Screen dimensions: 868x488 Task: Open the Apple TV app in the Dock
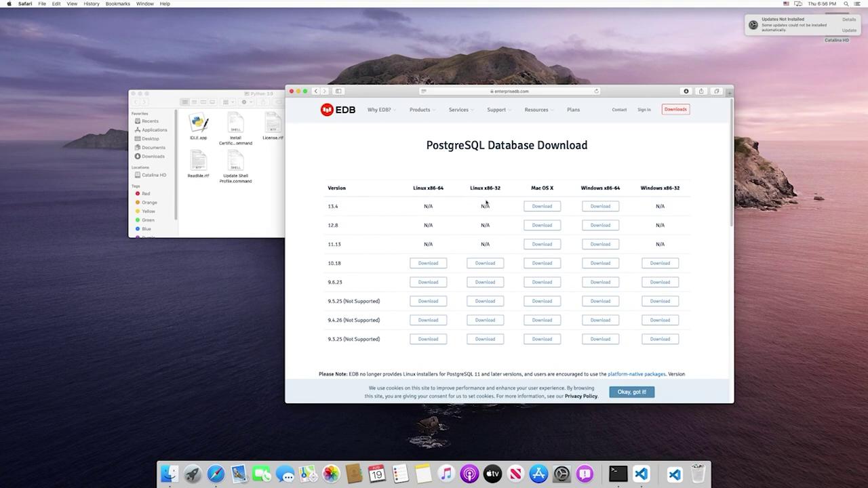[x=492, y=474]
